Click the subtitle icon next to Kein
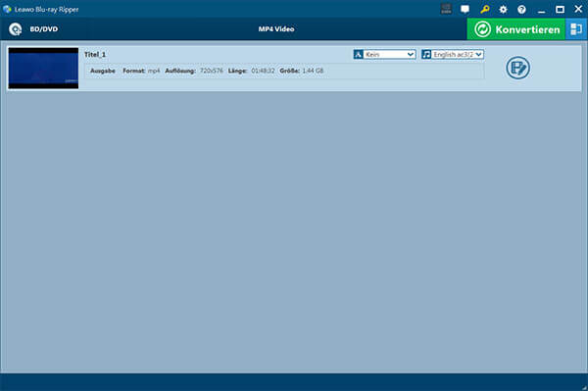This screenshot has width=588, height=391. [x=358, y=54]
